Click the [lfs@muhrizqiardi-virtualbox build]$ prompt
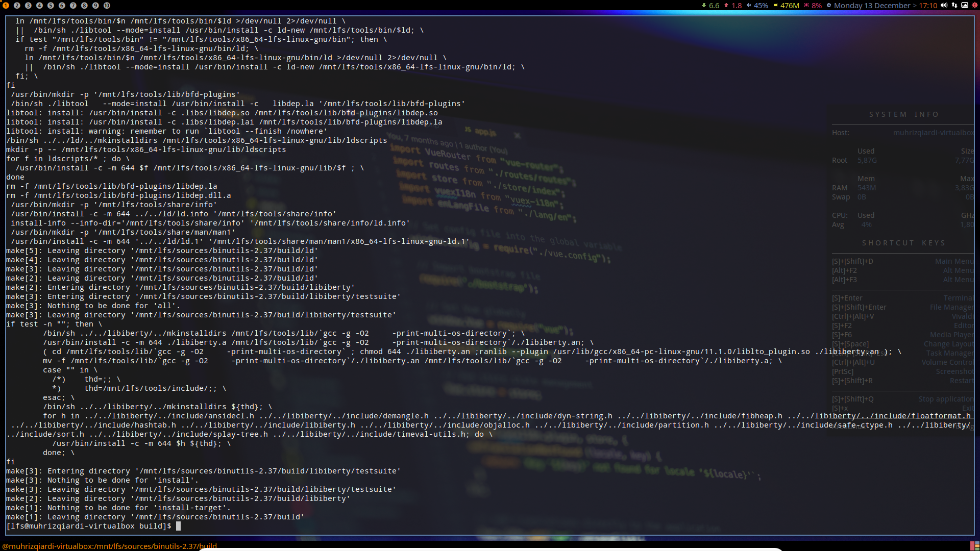This screenshot has width=980, height=551. (89, 526)
